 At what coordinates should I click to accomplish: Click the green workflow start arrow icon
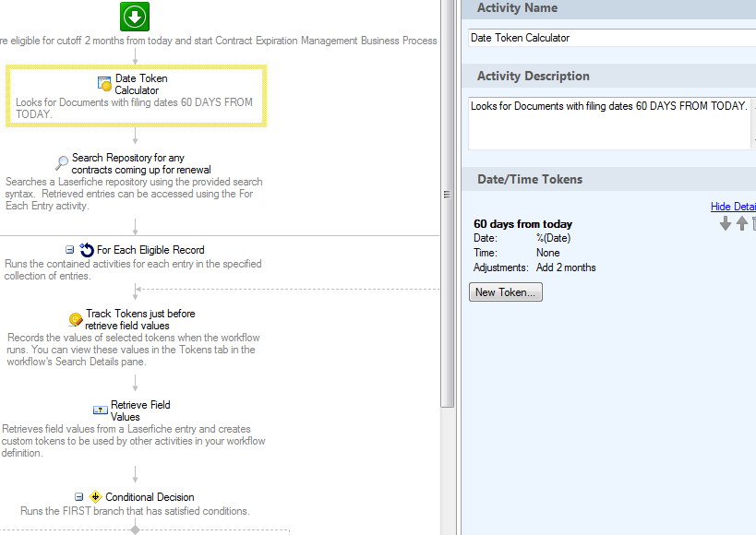coord(135,17)
